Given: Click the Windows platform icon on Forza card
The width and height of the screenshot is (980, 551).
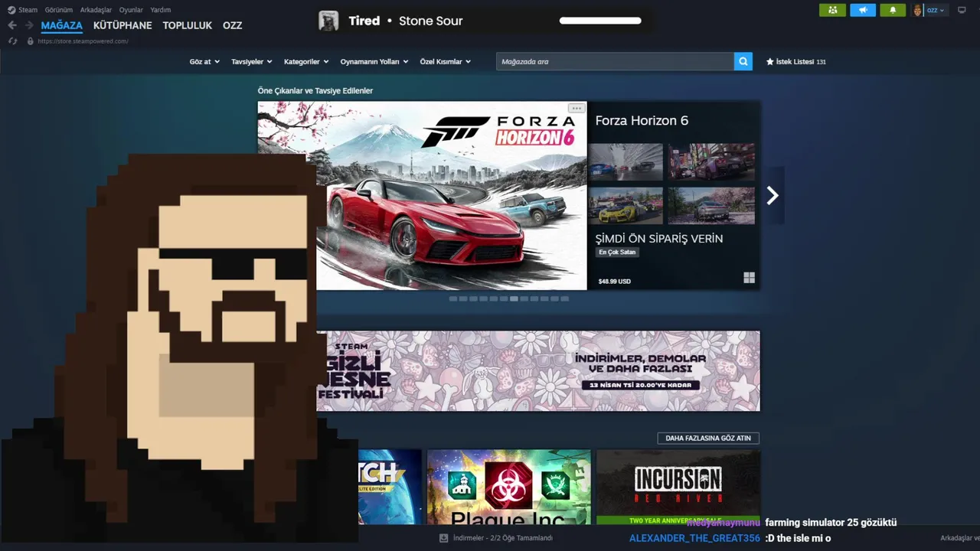Looking at the screenshot, I should (x=749, y=278).
